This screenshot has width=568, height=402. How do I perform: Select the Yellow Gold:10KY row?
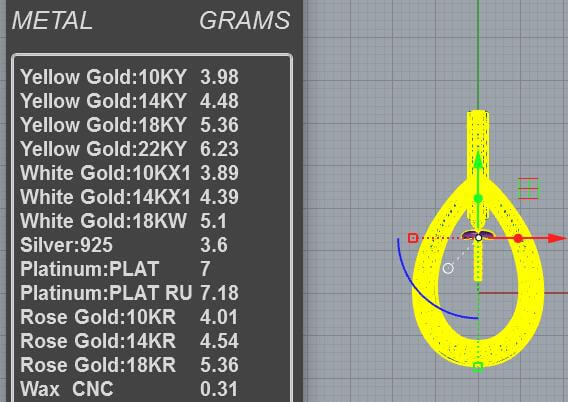129,77
